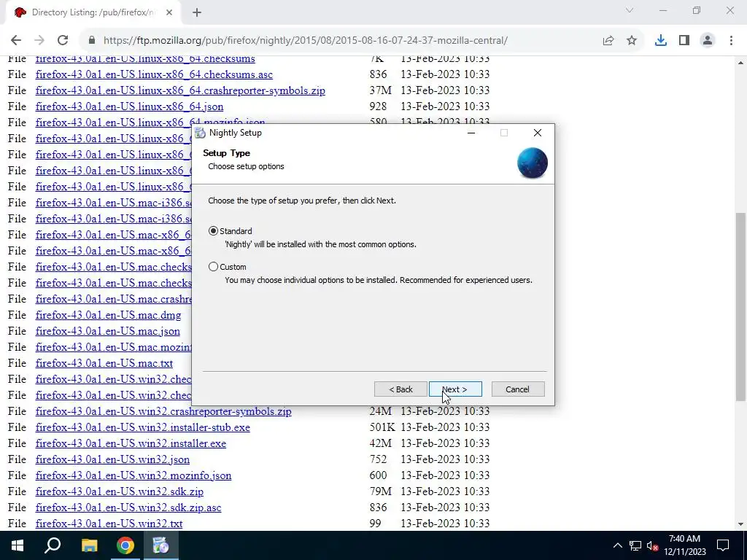747x560 pixels.
Task: Click scrollbar down arrow
Action: coord(741,524)
